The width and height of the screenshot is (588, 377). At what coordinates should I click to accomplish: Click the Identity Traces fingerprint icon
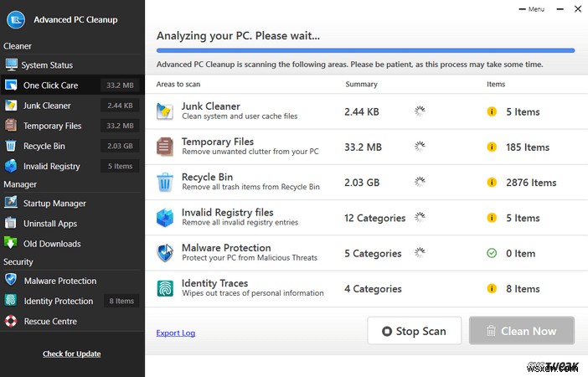[x=165, y=288]
